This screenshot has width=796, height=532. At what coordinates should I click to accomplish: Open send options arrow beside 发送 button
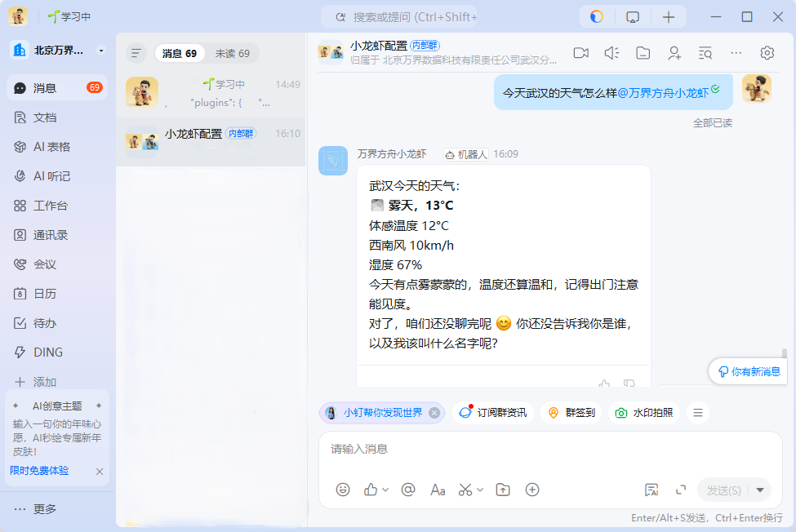click(760, 490)
